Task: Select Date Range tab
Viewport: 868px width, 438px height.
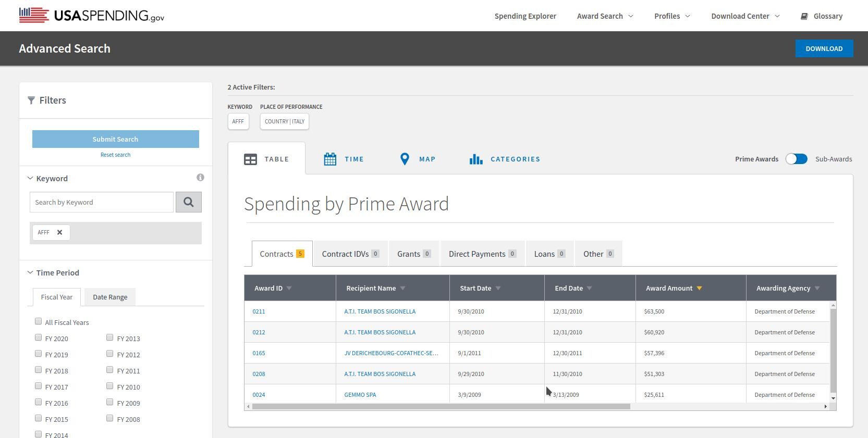Action: 110,297
